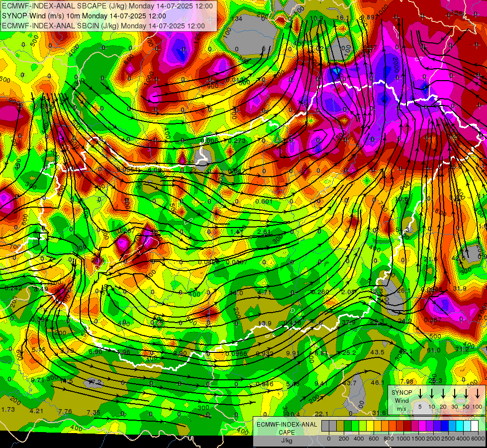The height and width of the screenshot is (448, 487).
Task: Click the 7.98 value on the map
Action: 407,381
